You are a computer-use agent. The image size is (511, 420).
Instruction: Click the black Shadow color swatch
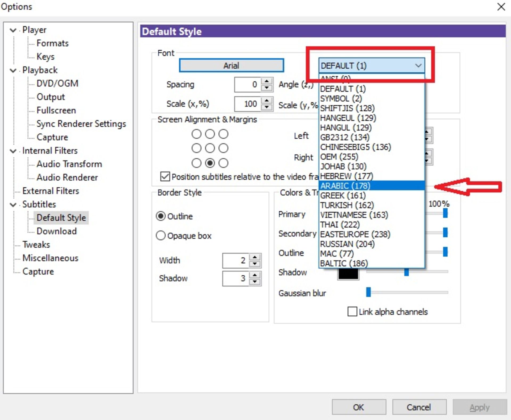point(348,274)
